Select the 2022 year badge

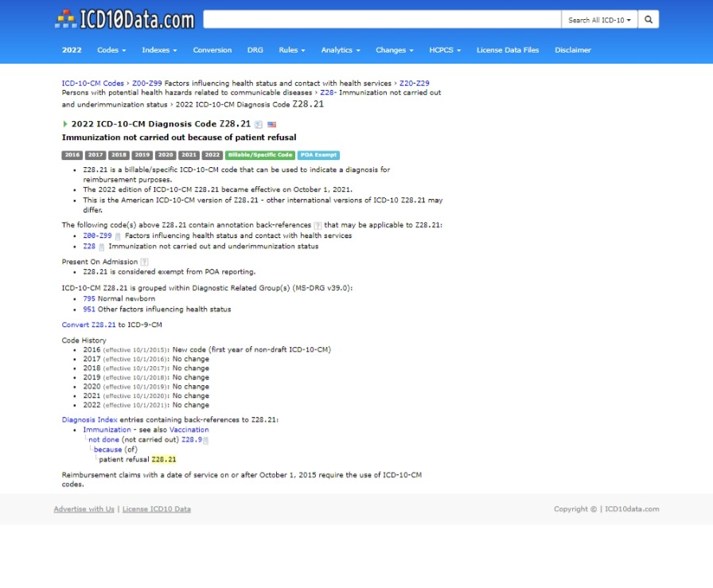click(212, 155)
